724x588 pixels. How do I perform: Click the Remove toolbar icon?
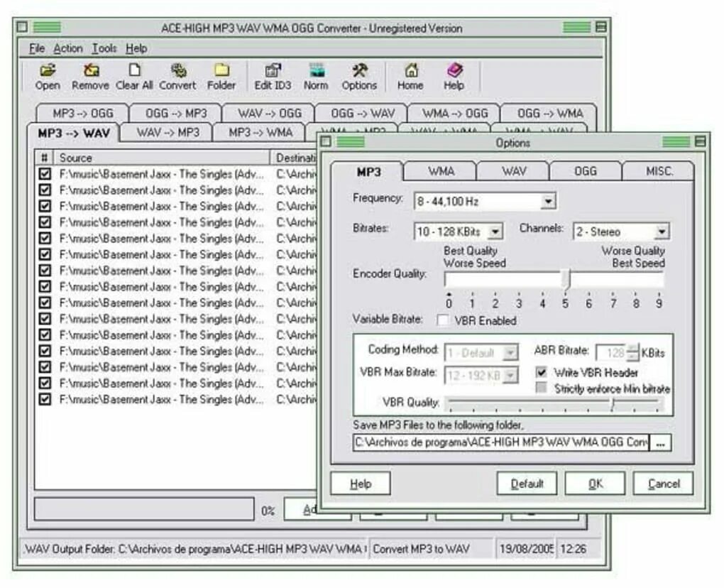(91, 77)
